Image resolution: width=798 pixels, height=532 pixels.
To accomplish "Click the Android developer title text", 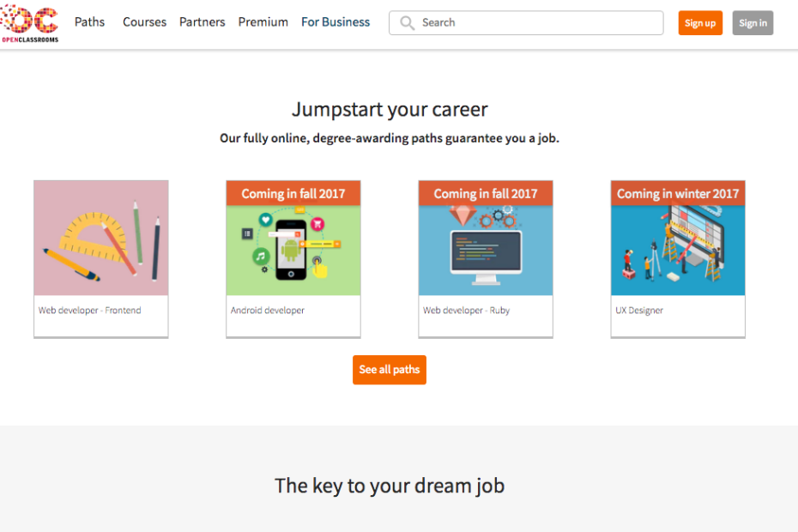I will click(x=267, y=310).
